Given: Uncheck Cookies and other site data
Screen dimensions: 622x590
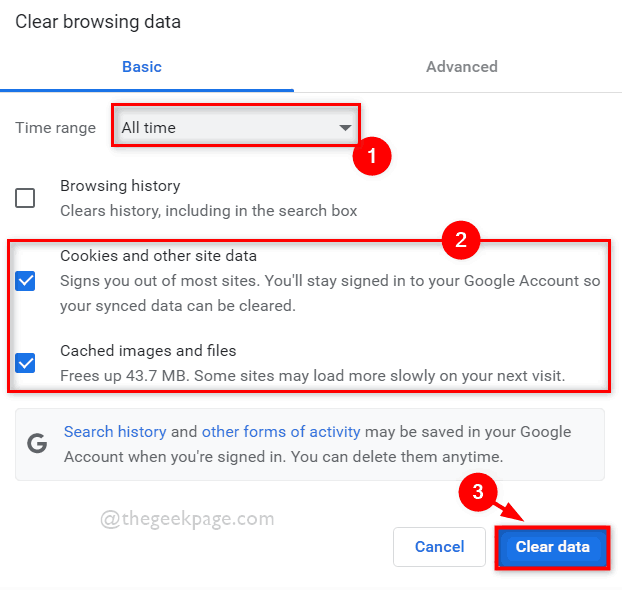Looking at the screenshot, I should tap(26, 281).
